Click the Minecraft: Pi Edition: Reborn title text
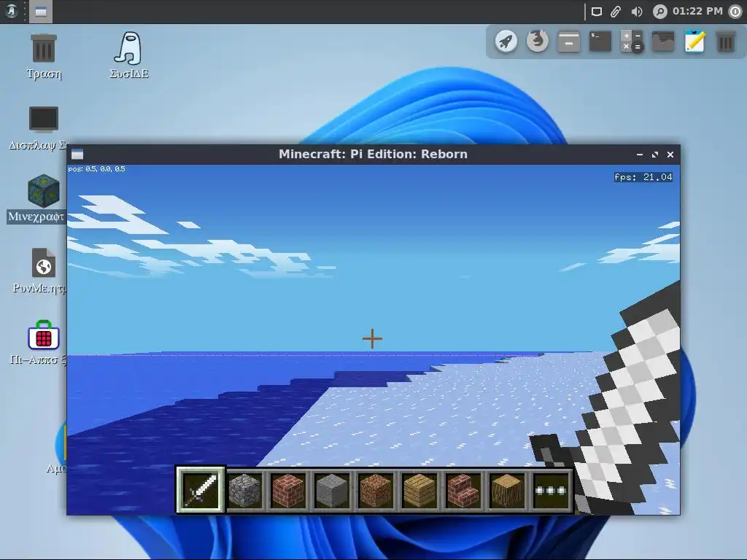 pyautogui.click(x=373, y=155)
